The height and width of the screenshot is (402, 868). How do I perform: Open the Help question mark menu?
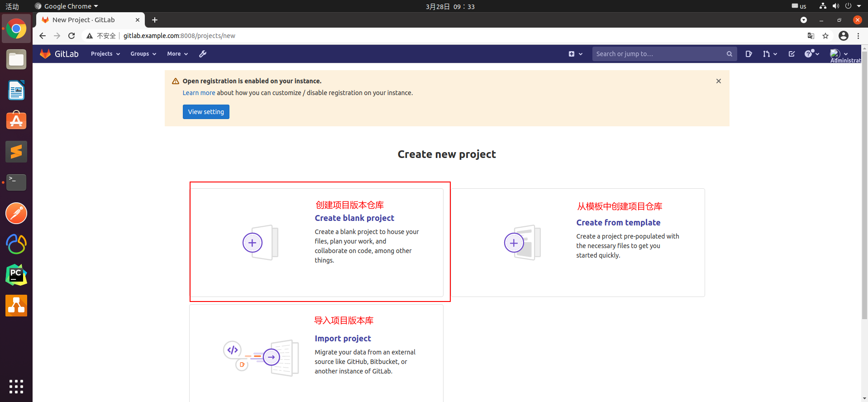click(x=811, y=53)
